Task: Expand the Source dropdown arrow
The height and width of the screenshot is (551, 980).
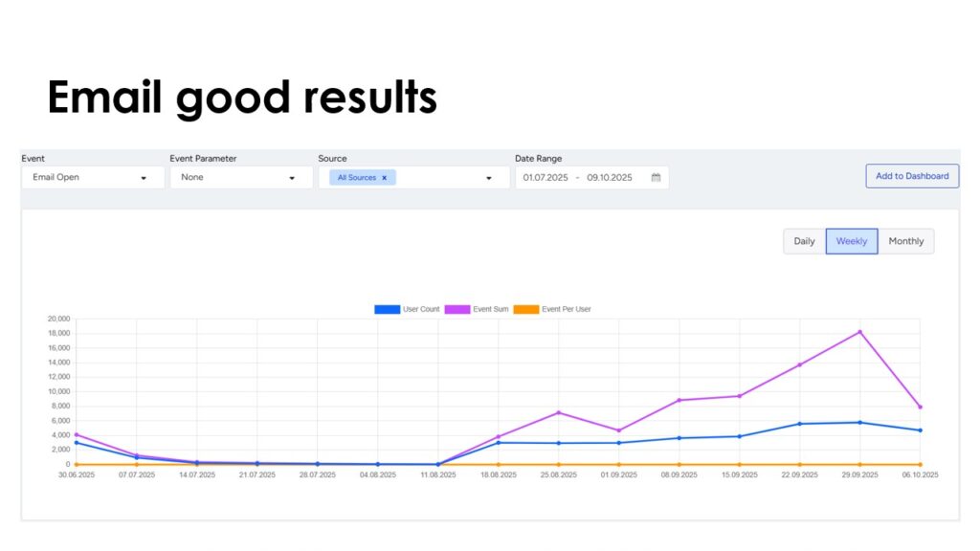Action: (x=489, y=178)
